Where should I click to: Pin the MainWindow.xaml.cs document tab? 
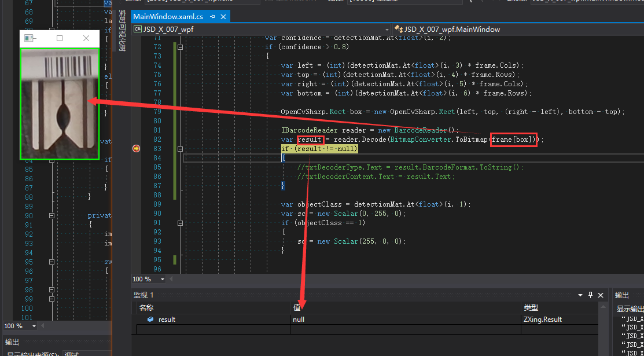click(x=214, y=16)
